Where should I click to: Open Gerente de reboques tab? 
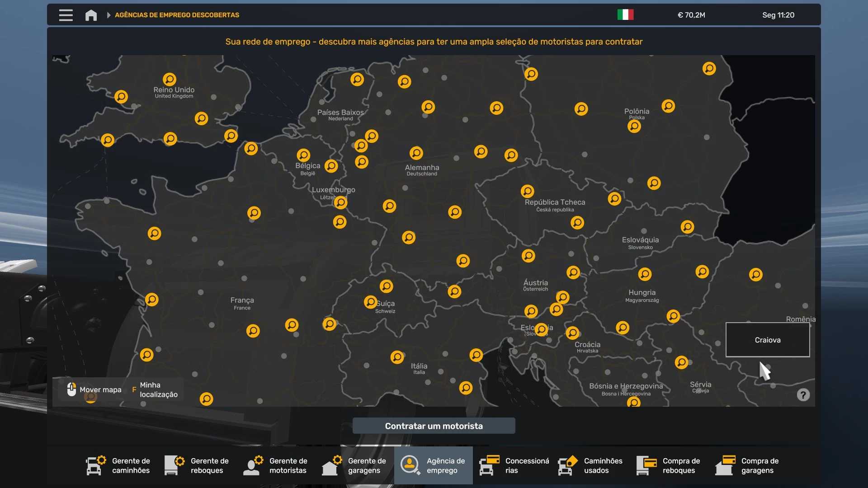[198, 465]
